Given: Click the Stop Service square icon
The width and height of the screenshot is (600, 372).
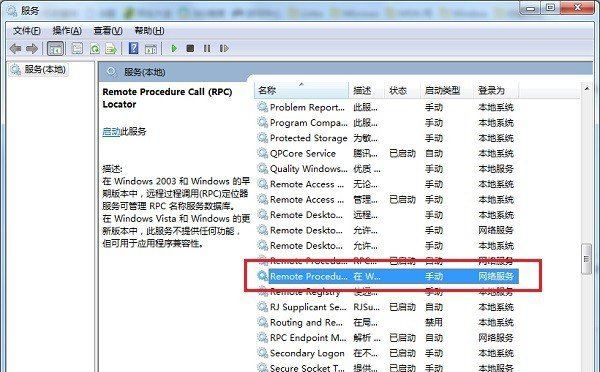Looking at the screenshot, I should pos(190,49).
